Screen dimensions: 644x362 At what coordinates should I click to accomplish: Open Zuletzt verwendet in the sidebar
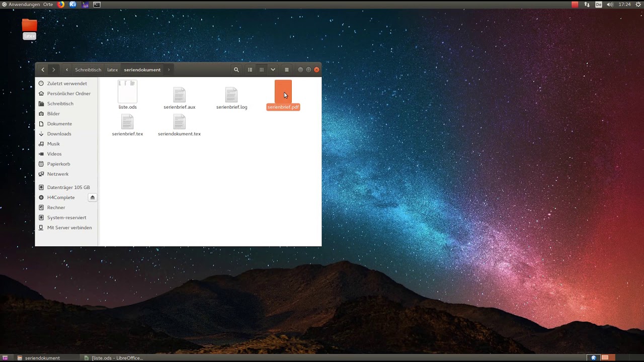click(66, 83)
